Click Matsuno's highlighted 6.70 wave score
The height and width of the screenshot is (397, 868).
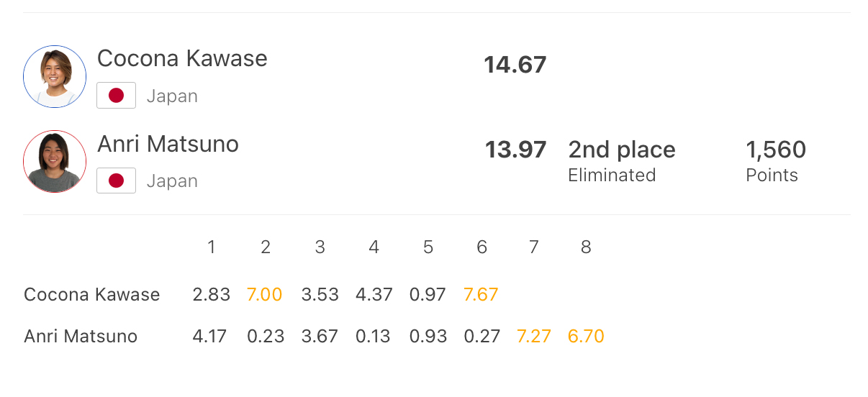[x=586, y=336]
